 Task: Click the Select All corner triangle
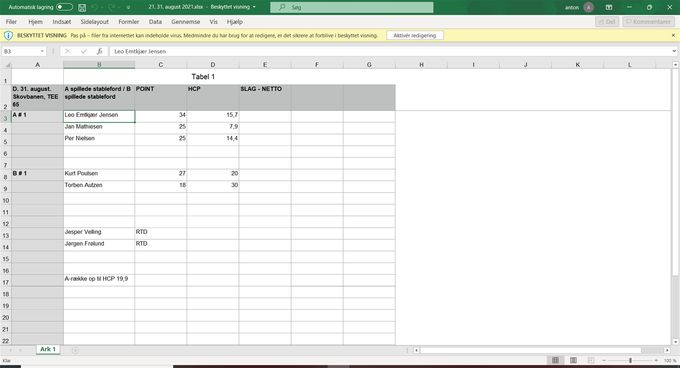8,65
